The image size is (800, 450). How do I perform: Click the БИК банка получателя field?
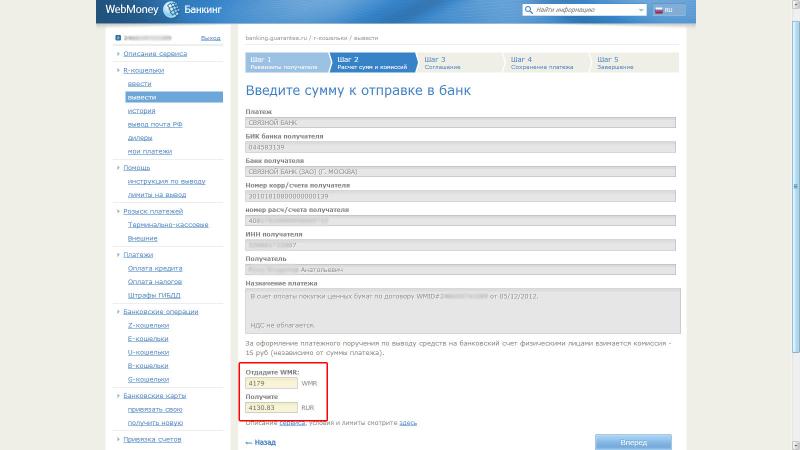(x=460, y=147)
